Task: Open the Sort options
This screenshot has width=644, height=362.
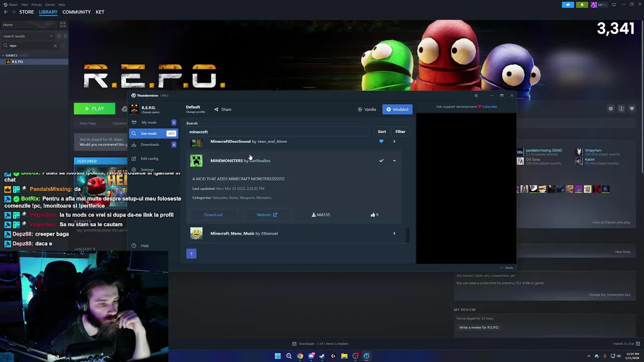Action: pos(382,132)
